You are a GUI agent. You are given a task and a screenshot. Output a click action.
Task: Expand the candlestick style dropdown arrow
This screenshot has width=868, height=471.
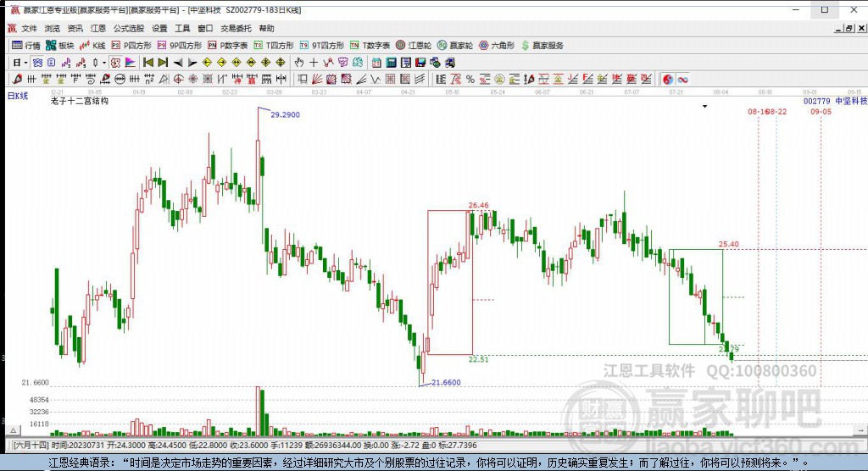103,63
